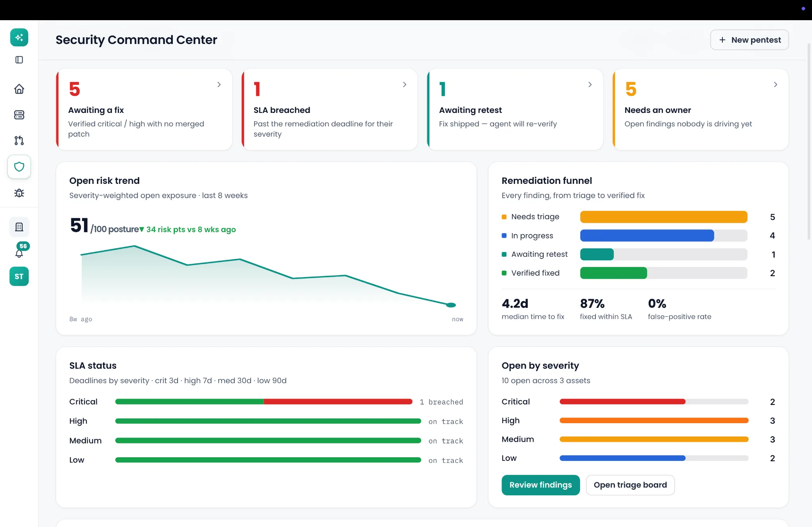Click the 'Medium' row in SLA status
The width and height of the screenshot is (812, 527).
click(266, 441)
